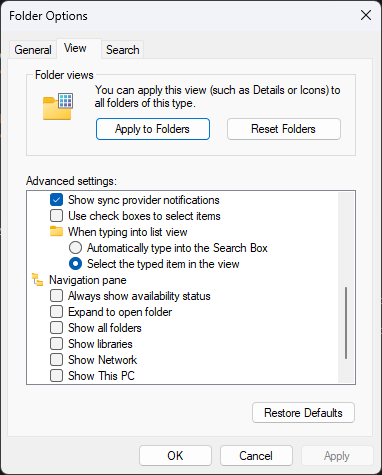Close the Folder Options dialog
Image resolution: width=382 pixels, height=475 pixels.
click(366, 15)
